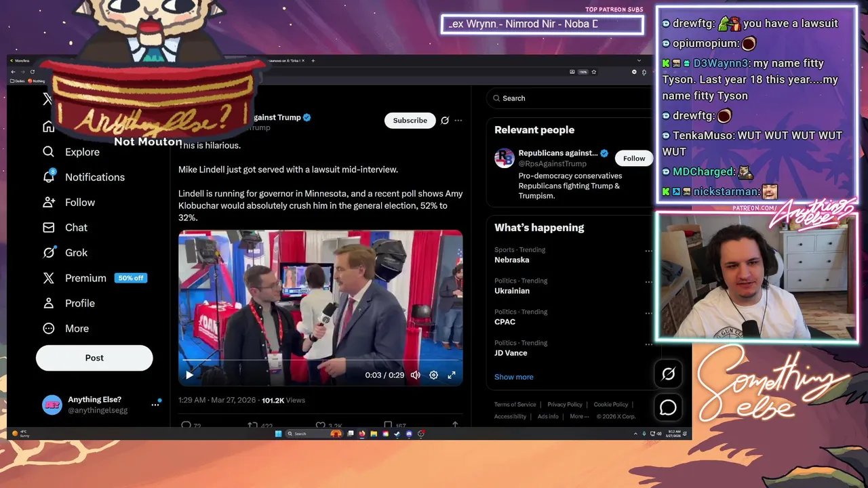Click the repost icon under the tweet
Screen dimensions: 868x488
coord(252,426)
